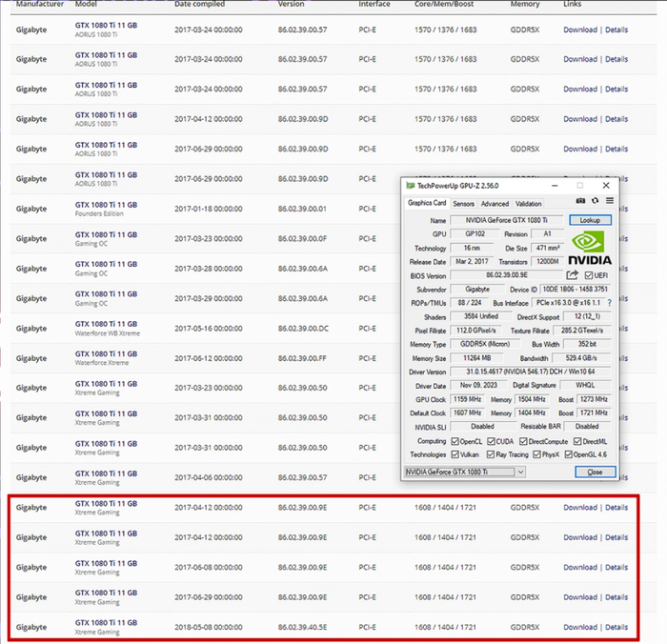
Task: Click the Bus Interface question mark icon
Action: 610,303
